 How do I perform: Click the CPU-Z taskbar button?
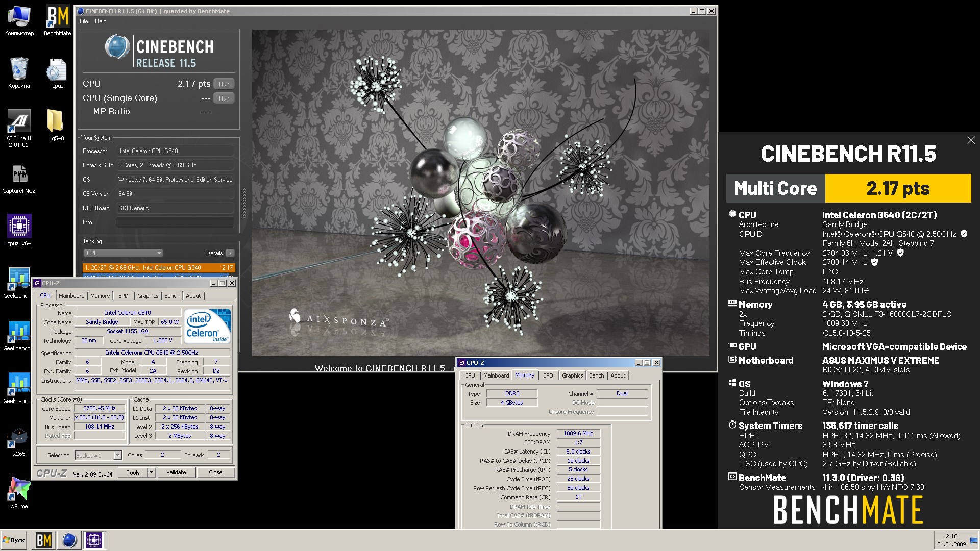click(94, 540)
